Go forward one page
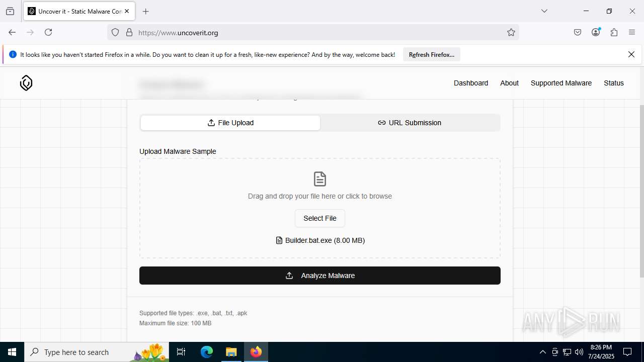The height and width of the screenshot is (362, 644). pyautogui.click(x=30, y=32)
